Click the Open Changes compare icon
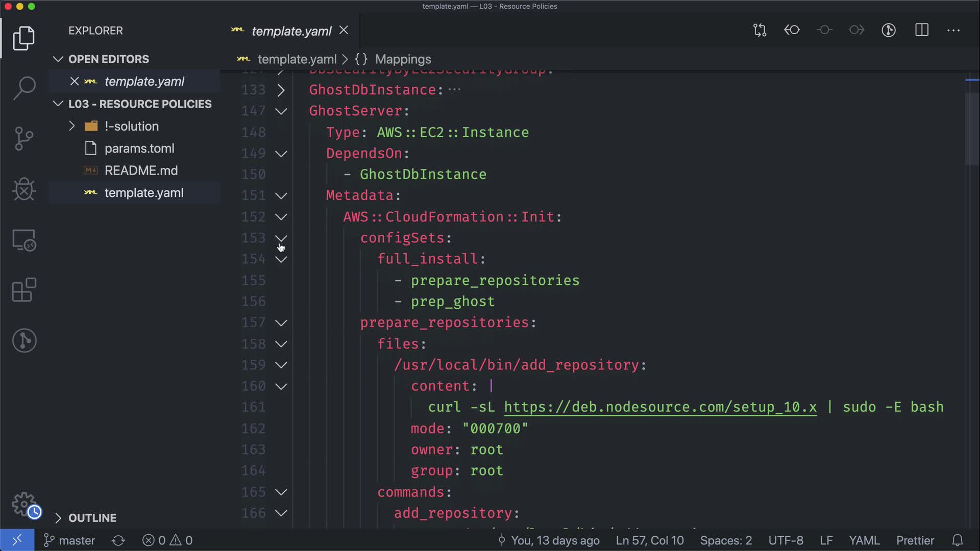 click(759, 30)
